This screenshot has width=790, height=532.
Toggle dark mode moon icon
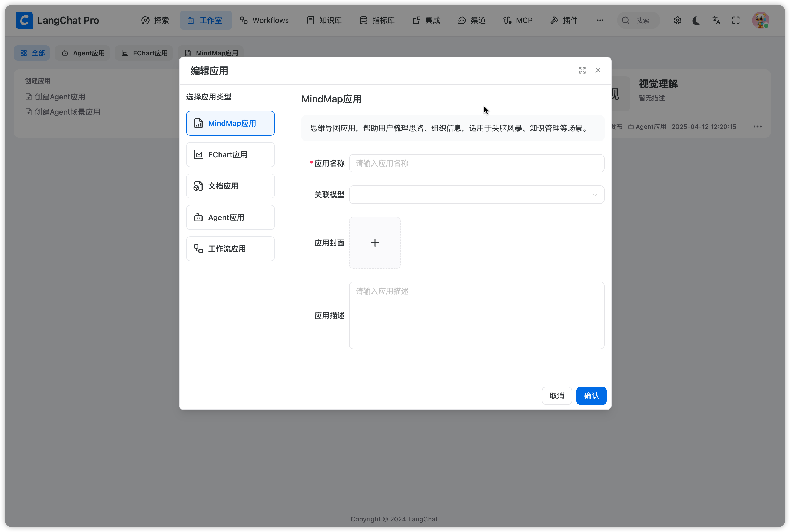[696, 20]
